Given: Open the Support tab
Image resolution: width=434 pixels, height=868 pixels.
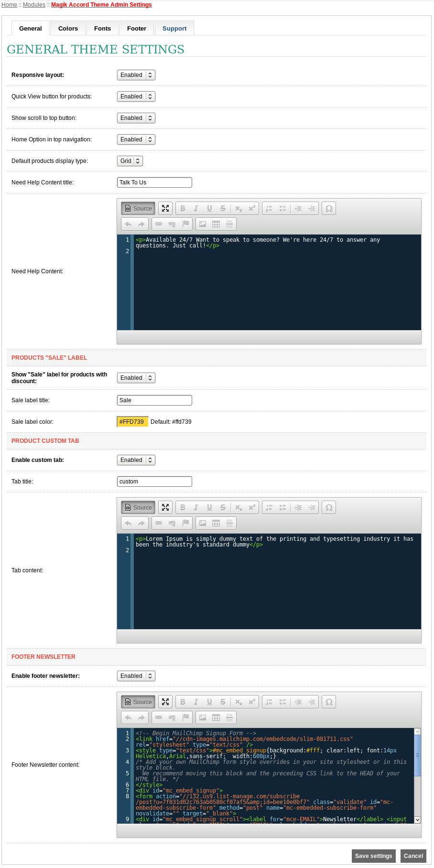Looking at the screenshot, I should (174, 28).
